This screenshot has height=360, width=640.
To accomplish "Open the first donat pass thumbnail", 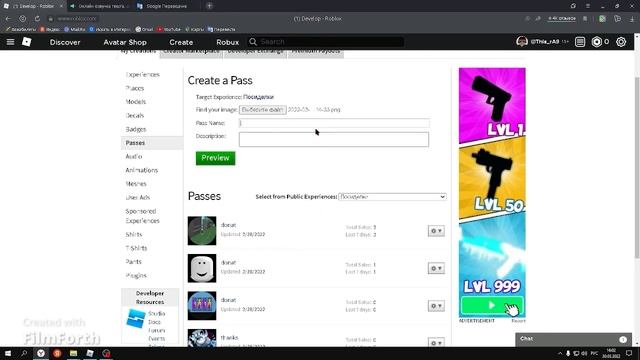I will click(202, 231).
